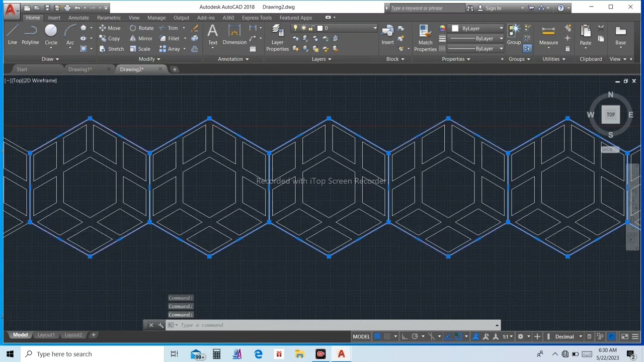Click the TOP face of ViewCube
Image resolution: width=644 pixels, height=362 pixels.
pos(610,115)
